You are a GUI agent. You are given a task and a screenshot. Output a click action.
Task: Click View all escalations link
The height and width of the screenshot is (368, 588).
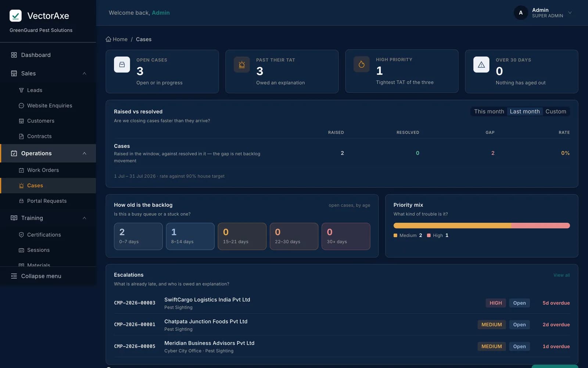pyautogui.click(x=562, y=275)
